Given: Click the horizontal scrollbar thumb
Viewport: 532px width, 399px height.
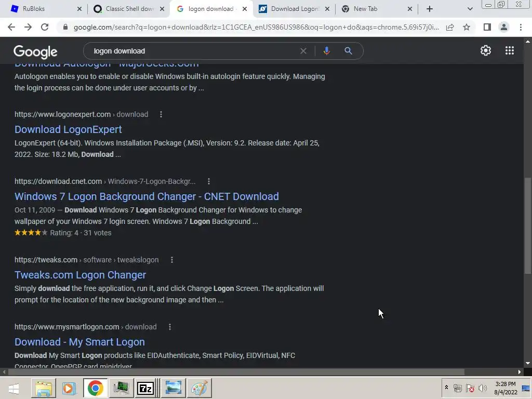Looking at the screenshot, I should tap(236, 372).
